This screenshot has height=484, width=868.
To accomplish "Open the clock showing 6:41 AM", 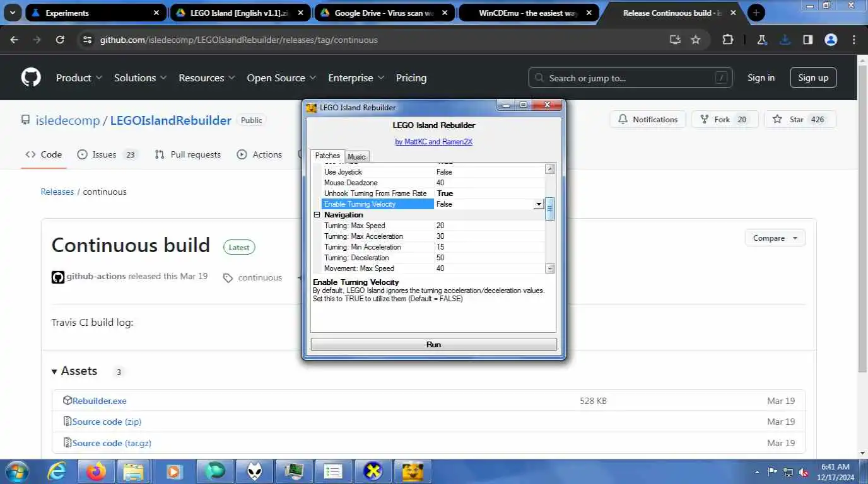I will click(x=836, y=471).
